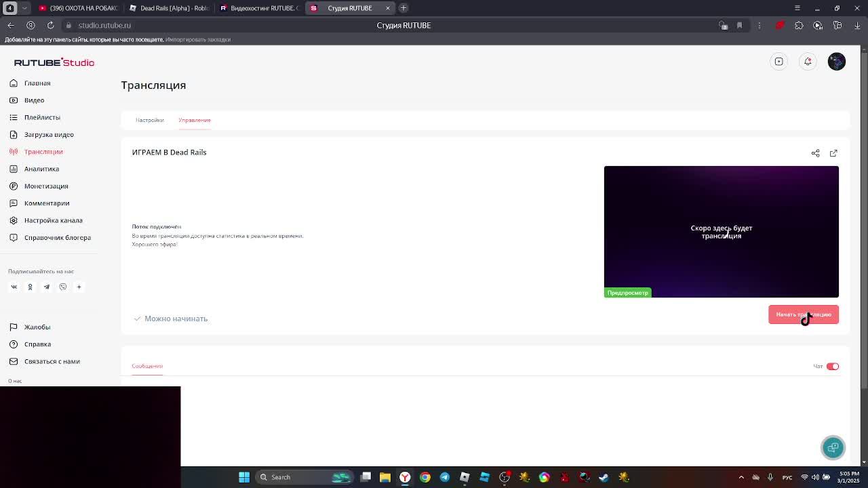The width and height of the screenshot is (868, 488).
Task: Select Трансляции in the sidebar
Action: coord(37,152)
